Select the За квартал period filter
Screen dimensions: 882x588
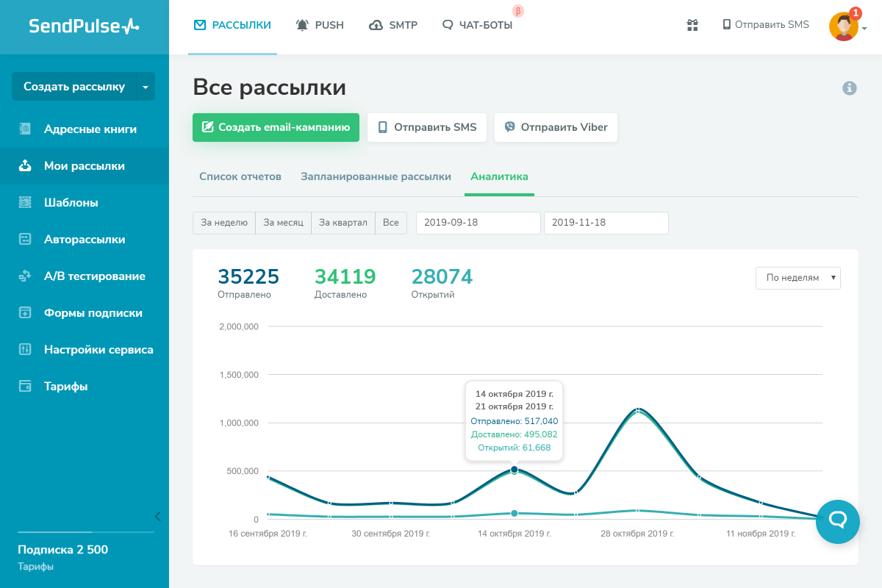(x=343, y=223)
